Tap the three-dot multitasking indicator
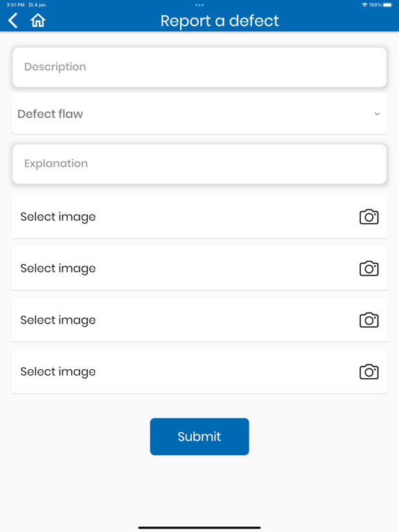 [x=199, y=5]
